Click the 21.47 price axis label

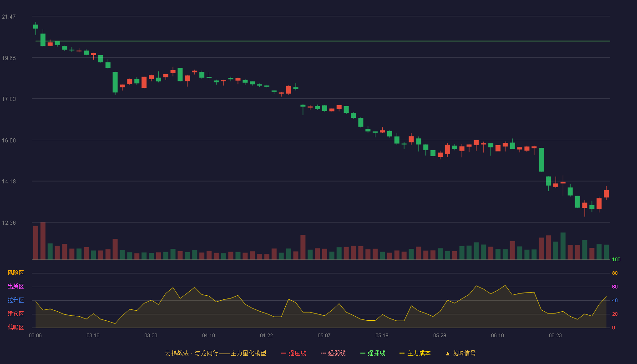coord(9,17)
